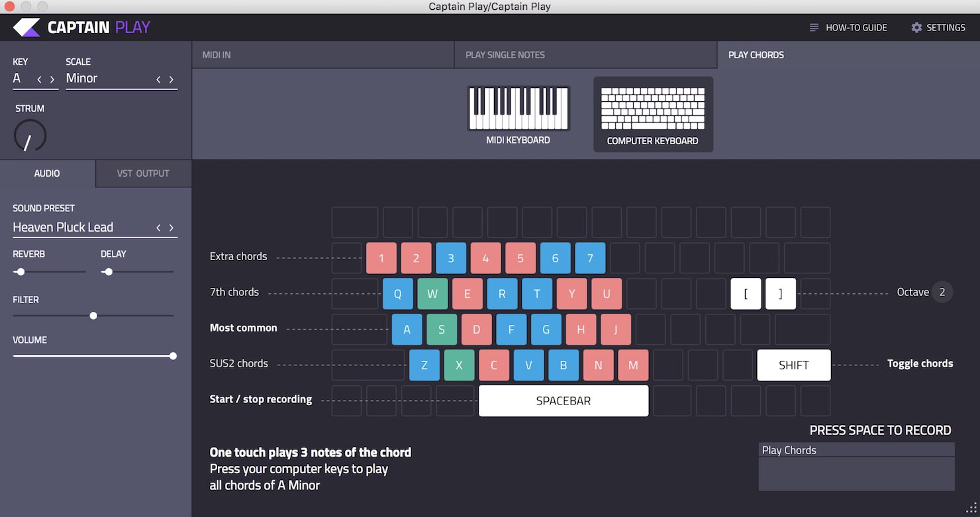This screenshot has width=980, height=517.
Task: Open the Minor scale selector
Action: coord(122,79)
